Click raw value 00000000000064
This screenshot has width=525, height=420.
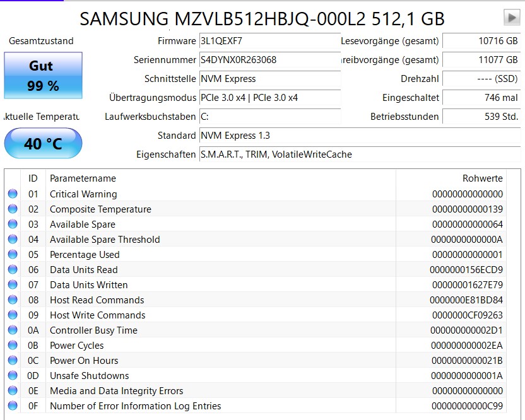pyautogui.click(x=468, y=225)
